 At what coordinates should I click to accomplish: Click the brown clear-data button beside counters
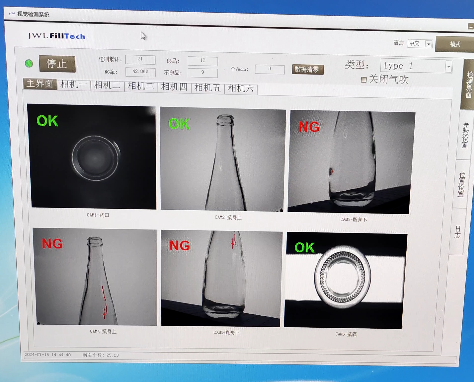(x=307, y=69)
